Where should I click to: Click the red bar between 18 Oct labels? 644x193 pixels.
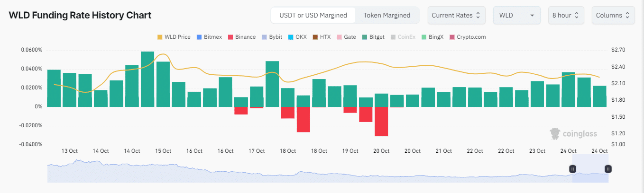(304, 119)
